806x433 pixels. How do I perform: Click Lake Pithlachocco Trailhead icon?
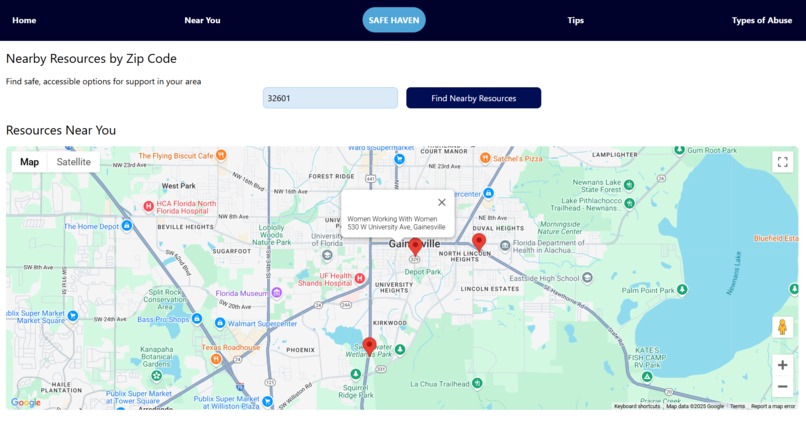coord(629,204)
